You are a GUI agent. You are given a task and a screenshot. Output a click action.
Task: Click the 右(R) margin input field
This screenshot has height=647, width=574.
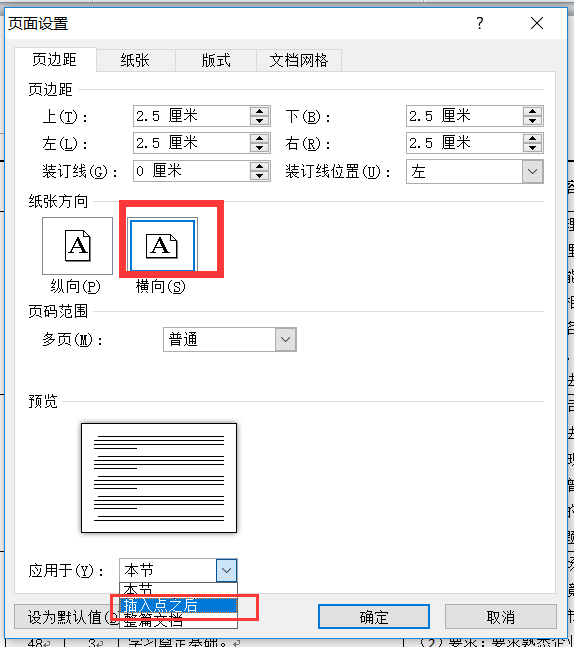pyautogui.click(x=465, y=143)
